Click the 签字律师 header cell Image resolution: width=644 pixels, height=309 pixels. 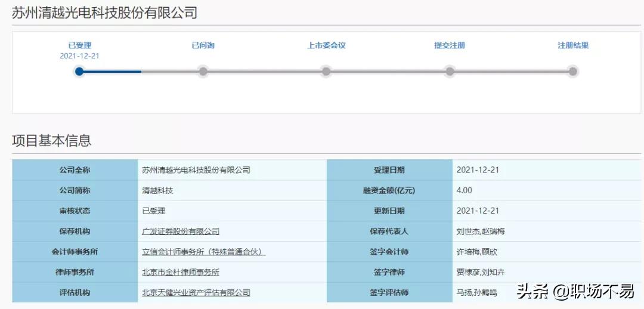click(x=389, y=272)
